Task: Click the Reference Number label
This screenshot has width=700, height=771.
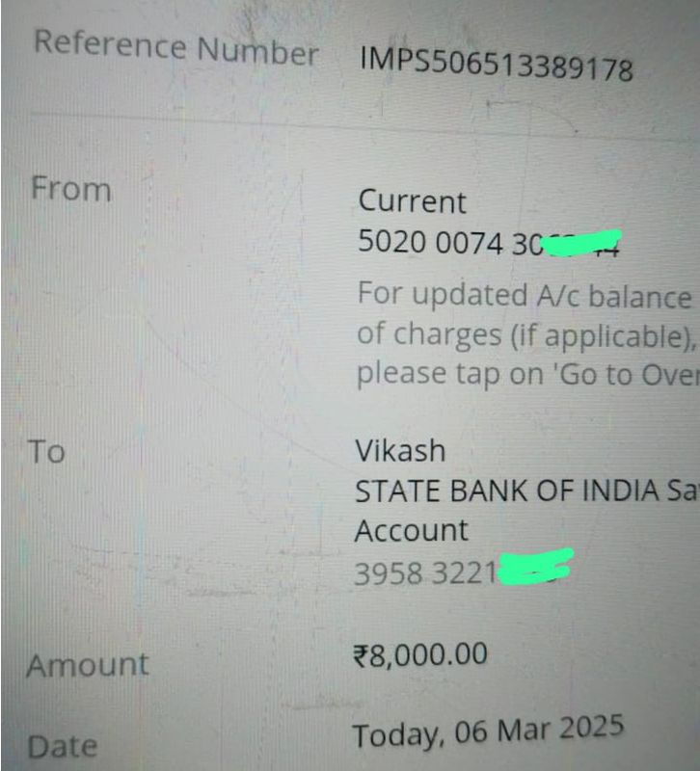Action: click(176, 47)
